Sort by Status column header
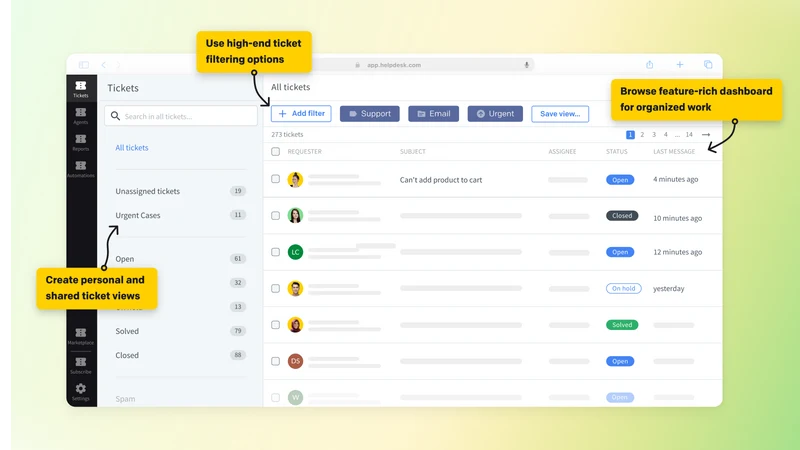Viewport: 800px width, 450px height. point(617,152)
